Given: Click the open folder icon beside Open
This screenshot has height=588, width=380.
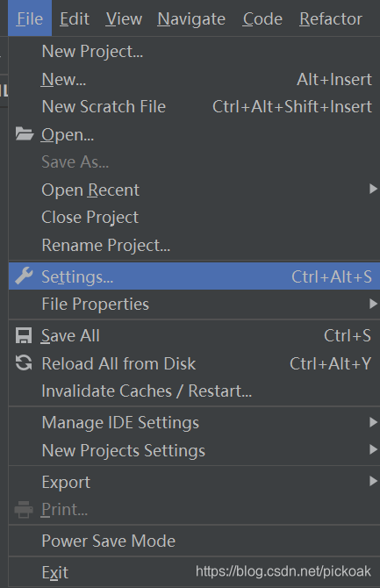Looking at the screenshot, I should tap(25, 134).
